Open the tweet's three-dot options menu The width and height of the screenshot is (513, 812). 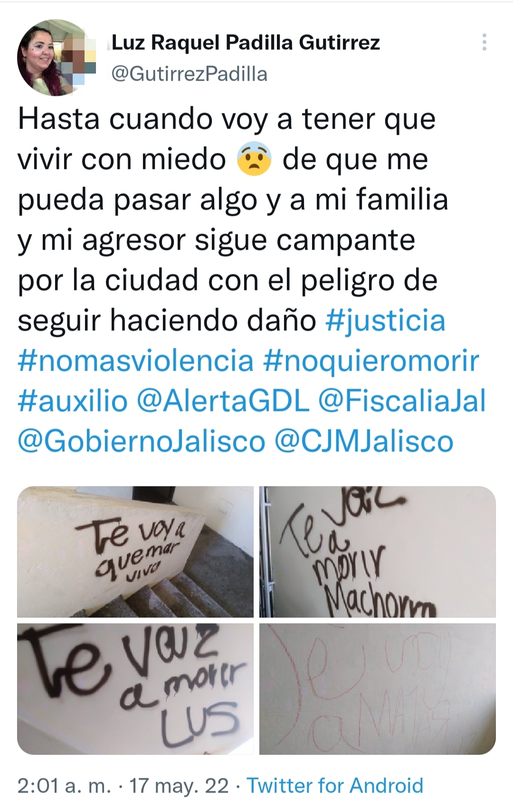coord(484,42)
